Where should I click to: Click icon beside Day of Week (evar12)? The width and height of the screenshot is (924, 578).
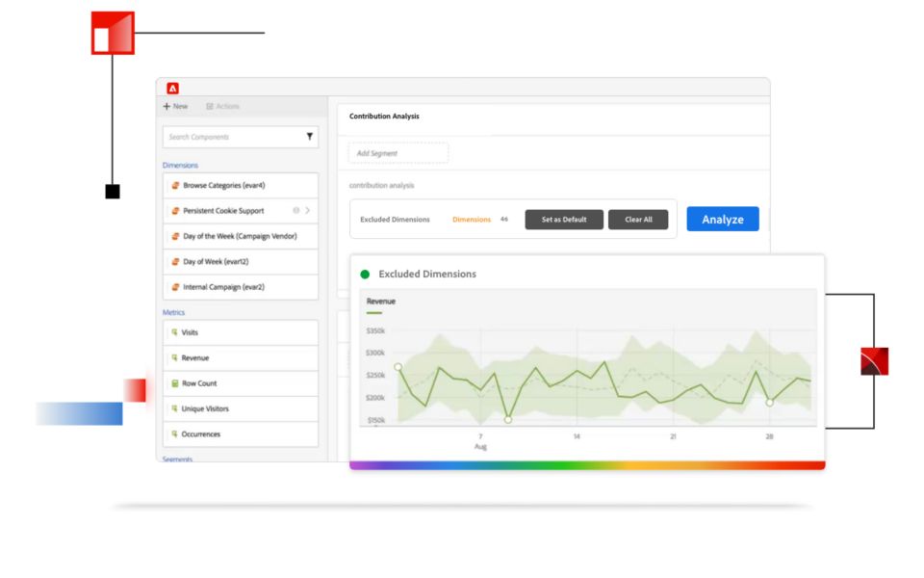tap(175, 261)
